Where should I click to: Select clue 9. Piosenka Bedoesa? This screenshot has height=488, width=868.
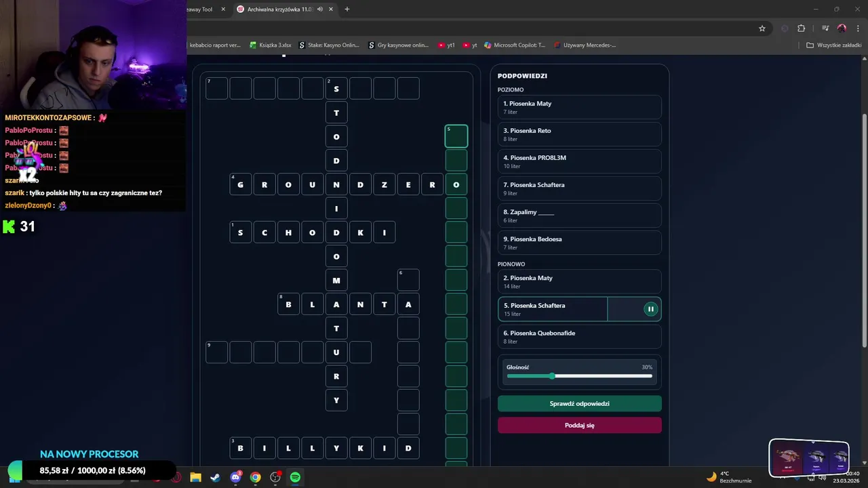[x=580, y=243]
